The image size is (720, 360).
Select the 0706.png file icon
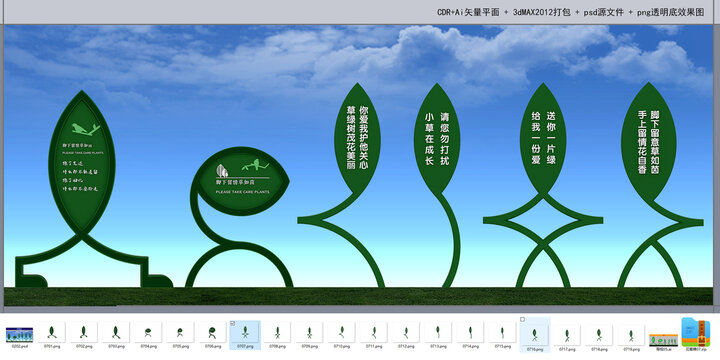[x=212, y=332]
